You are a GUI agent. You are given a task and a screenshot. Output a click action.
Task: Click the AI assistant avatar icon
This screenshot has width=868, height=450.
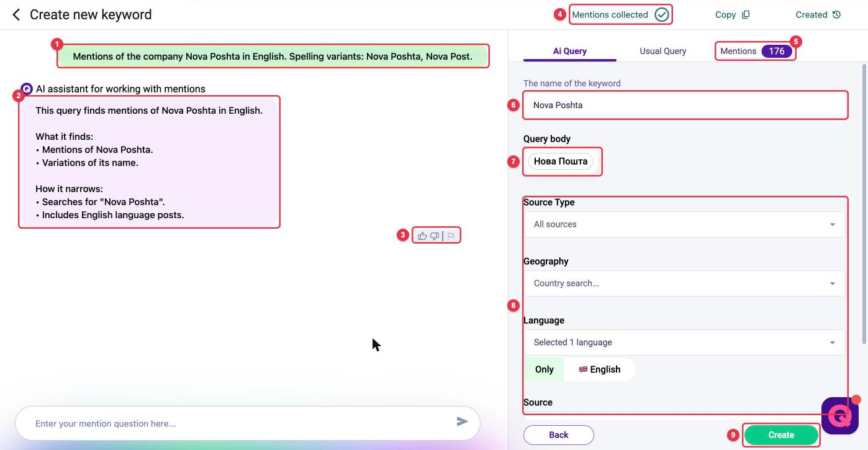(26, 89)
